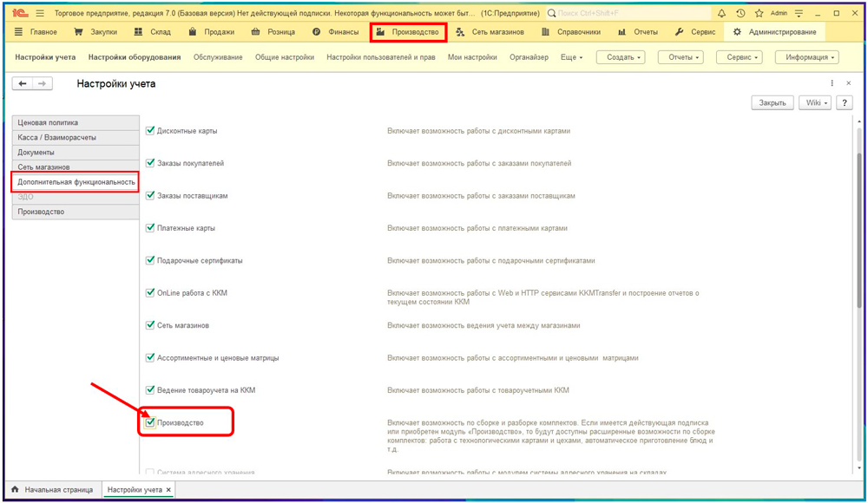Toggle the Дисконтные карты checkbox
The width and height of the screenshot is (868, 503).
click(150, 131)
